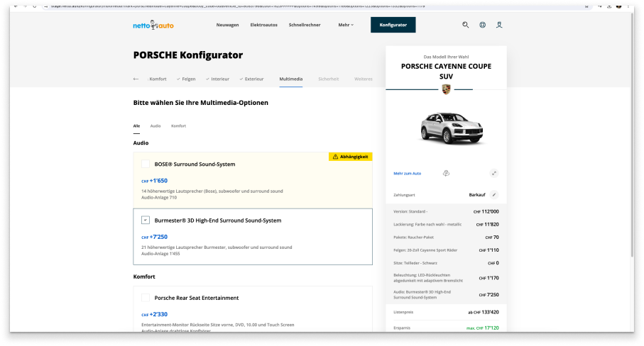The width and height of the screenshot is (644, 346).
Task: Click the back arrow before Komfort step
Action: point(136,79)
